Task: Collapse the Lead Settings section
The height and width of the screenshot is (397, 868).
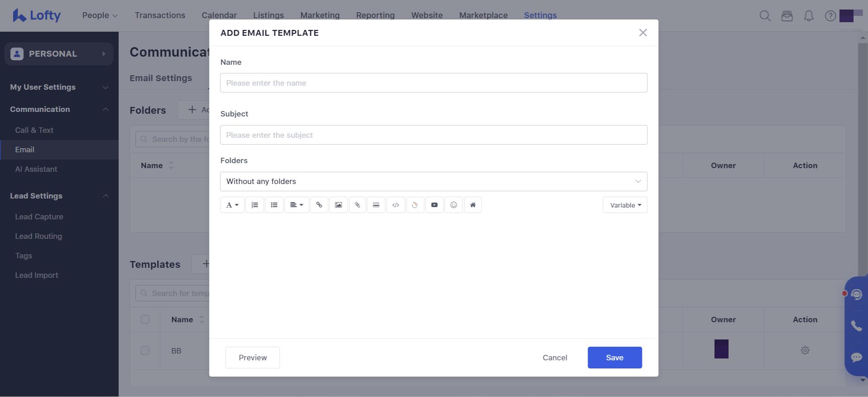Action: click(59, 196)
